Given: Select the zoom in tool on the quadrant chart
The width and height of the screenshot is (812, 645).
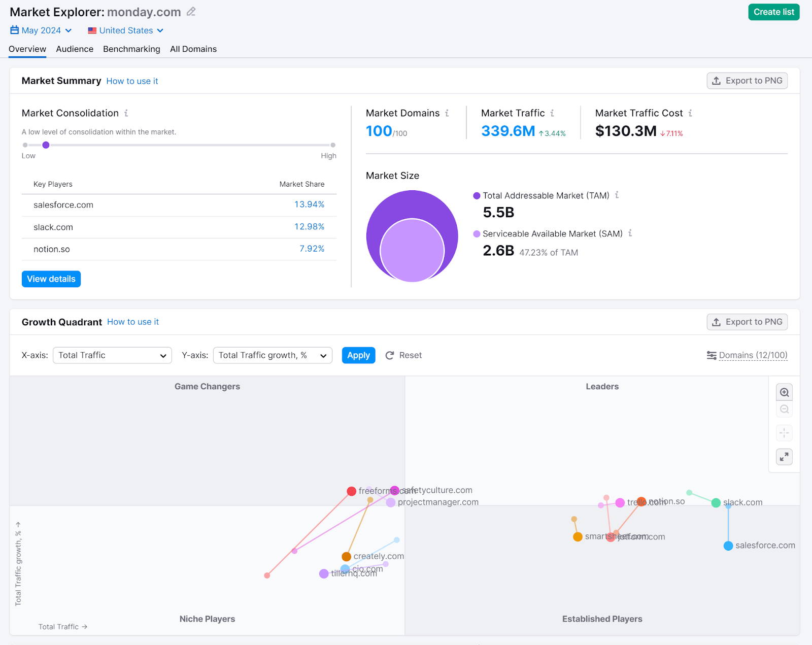Looking at the screenshot, I should 784,392.
